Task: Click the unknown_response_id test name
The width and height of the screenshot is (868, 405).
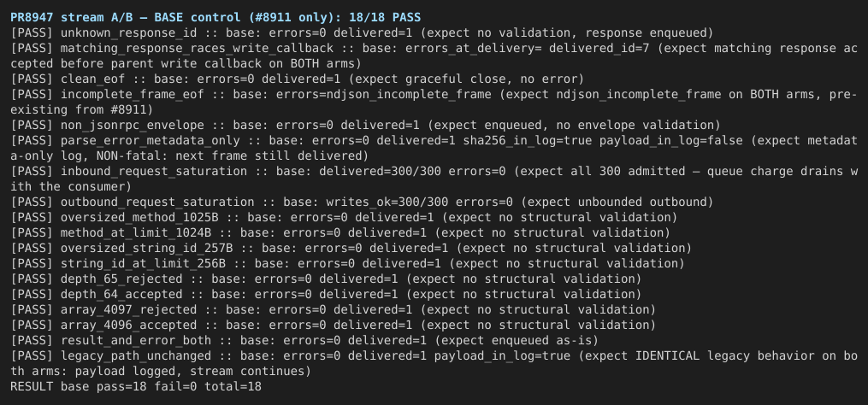Action: click(128, 33)
